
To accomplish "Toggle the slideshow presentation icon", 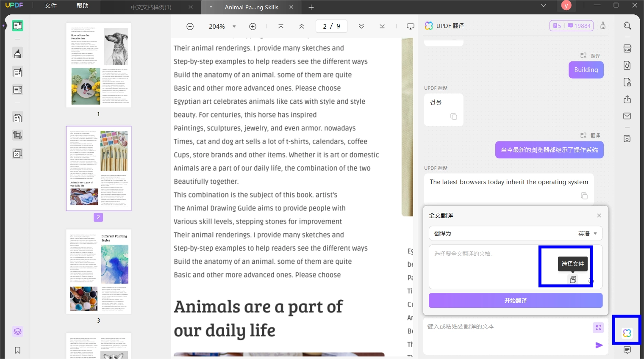I will click(x=410, y=26).
